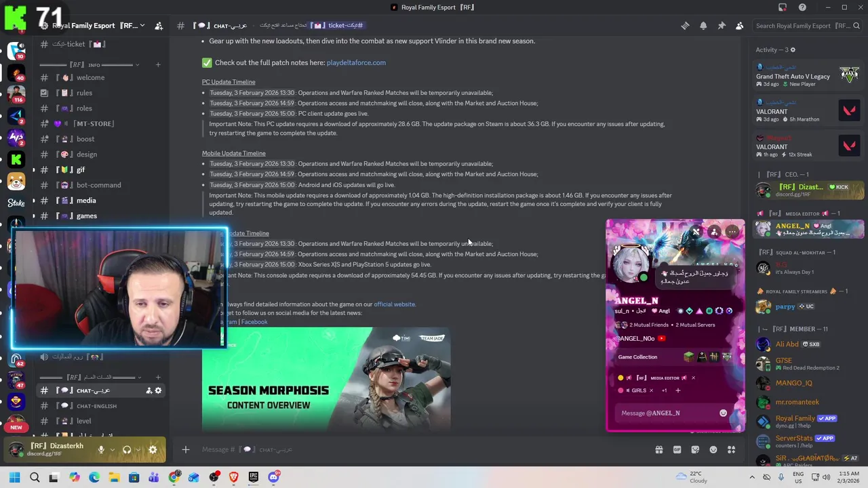
Task: Open member Ali Abd in member list
Action: tap(810, 344)
